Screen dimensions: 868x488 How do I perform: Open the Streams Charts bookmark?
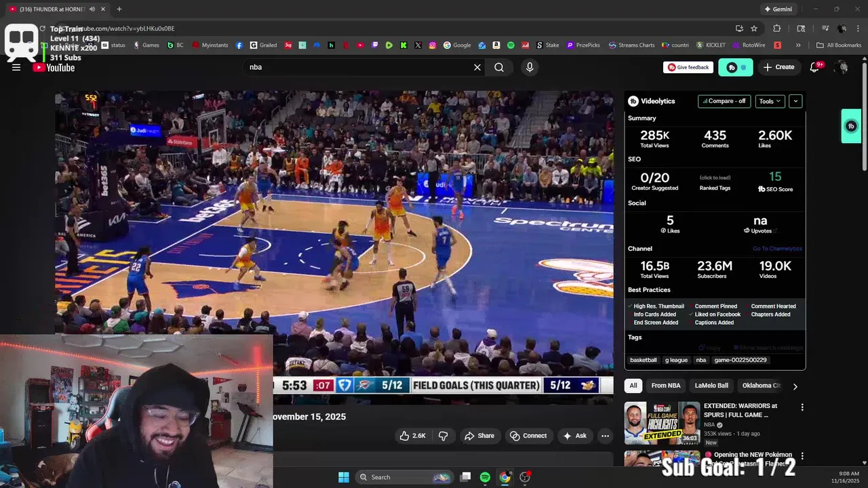pos(631,45)
